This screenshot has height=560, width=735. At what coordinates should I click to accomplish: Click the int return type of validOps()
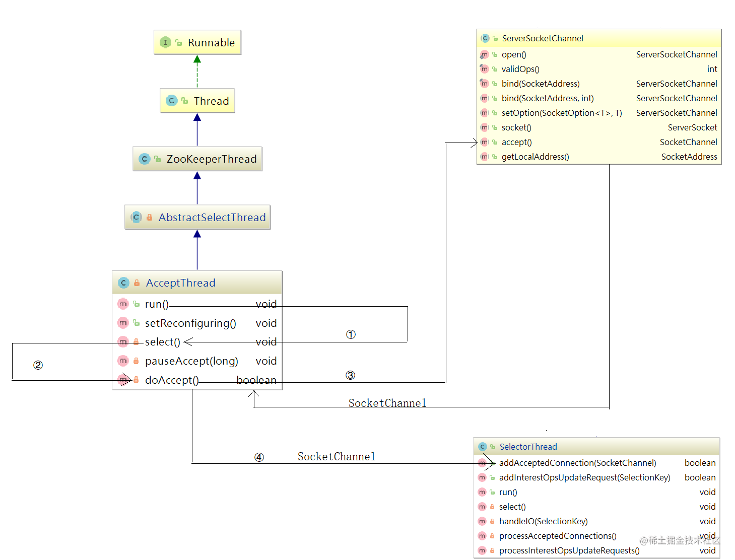click(712, 69)
